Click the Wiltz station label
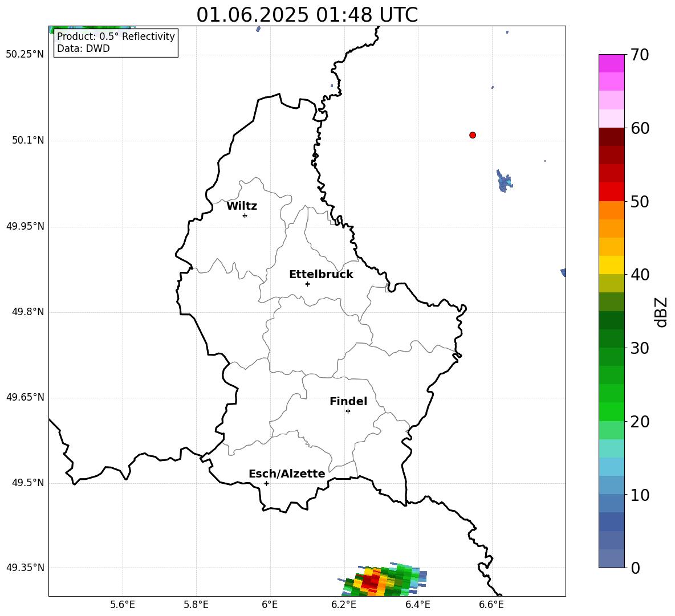The width and height of the screenshot is (675, 616). (x=242, y=206)
